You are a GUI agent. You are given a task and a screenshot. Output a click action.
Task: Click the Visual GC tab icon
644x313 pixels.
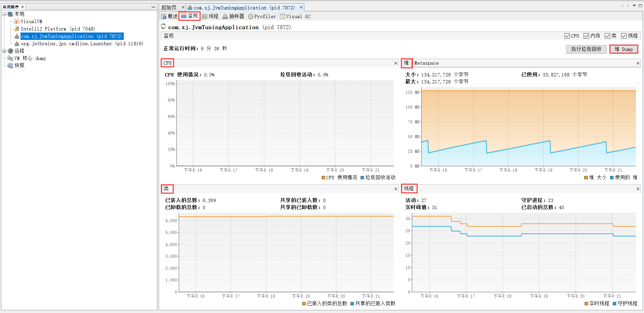[x=282, y=16]
